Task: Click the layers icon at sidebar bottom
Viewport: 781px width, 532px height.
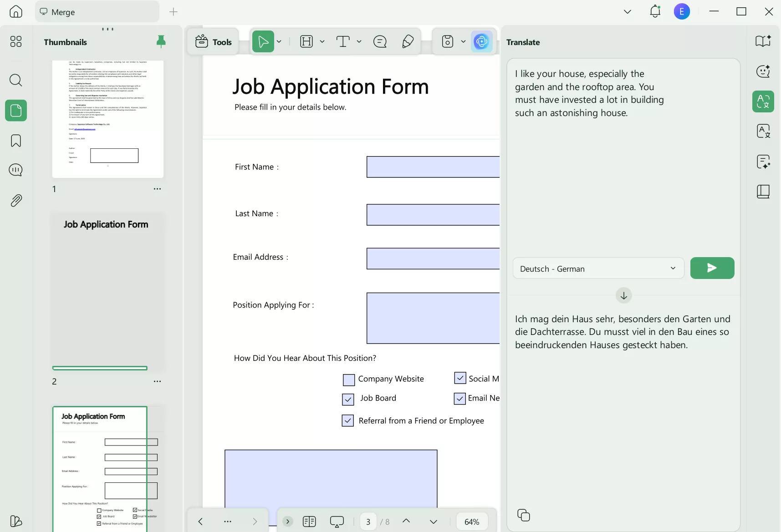Action: [16, 521]
